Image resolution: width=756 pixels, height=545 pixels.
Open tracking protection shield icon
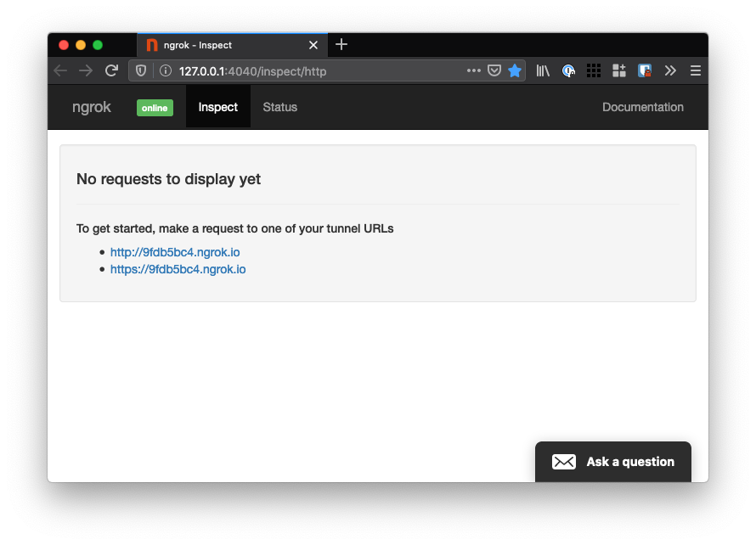click(141, 70)
